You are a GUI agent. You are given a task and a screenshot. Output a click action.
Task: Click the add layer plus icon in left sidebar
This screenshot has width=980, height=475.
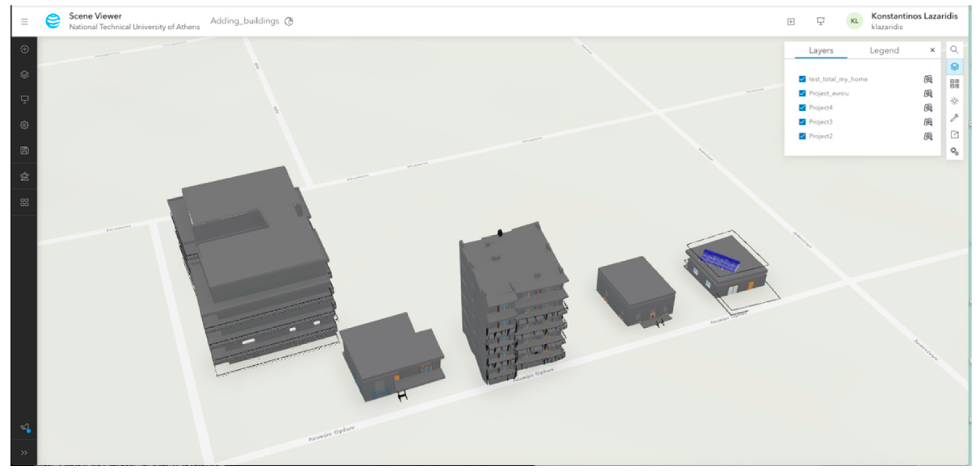point(25,49)
